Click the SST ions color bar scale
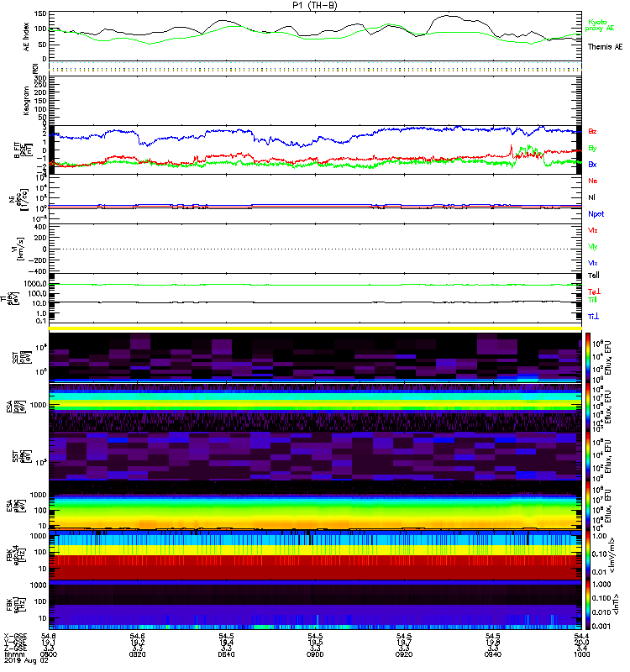The height and width of the screenshot is (672, 630). point(588,356)
